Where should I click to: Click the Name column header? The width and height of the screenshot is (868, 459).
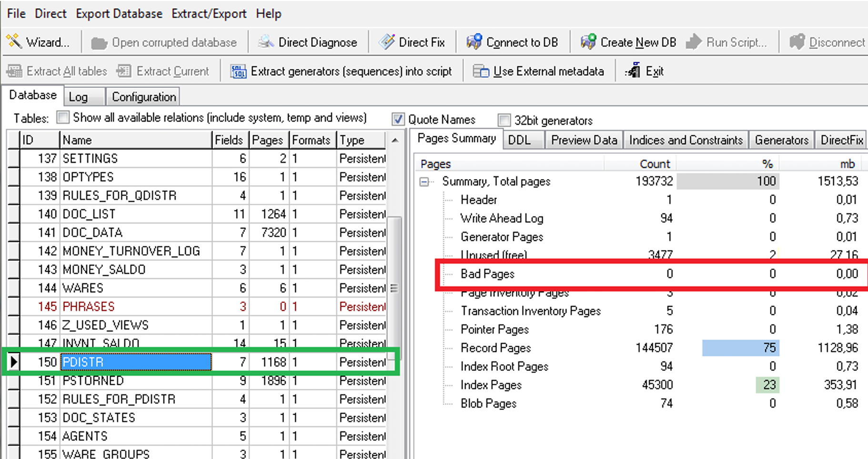pyautogui.click(x=136, y=140)
